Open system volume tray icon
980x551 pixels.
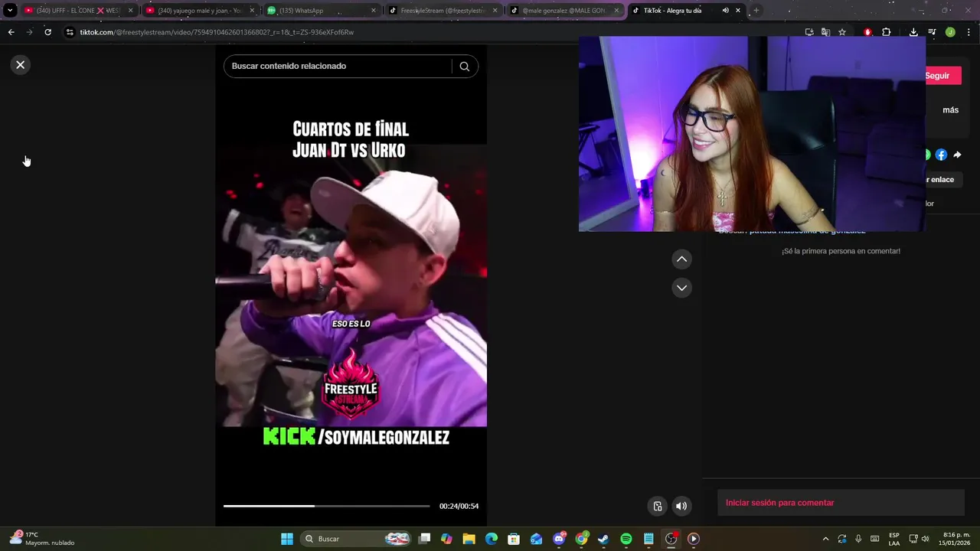click(925, 539)
